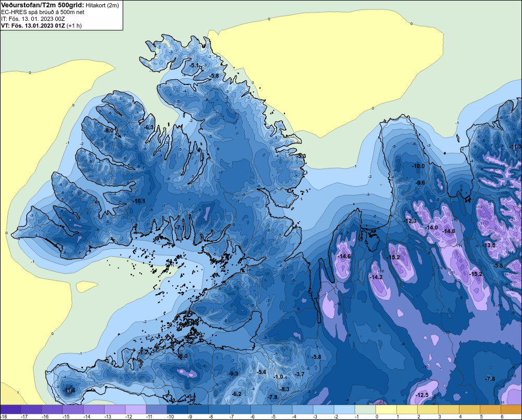Click the -9.6 temperature label
Image resolution: width=522 pixels, height=420 pixels.
point(420,183)
